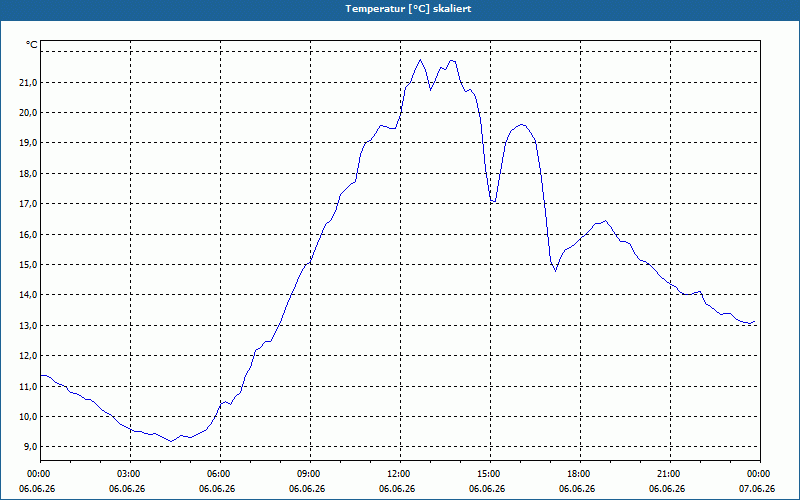Screen dimensions: 800x500
Task: Click the 18:00 time label
Action: pyautogui.click(x=580, y=474)
